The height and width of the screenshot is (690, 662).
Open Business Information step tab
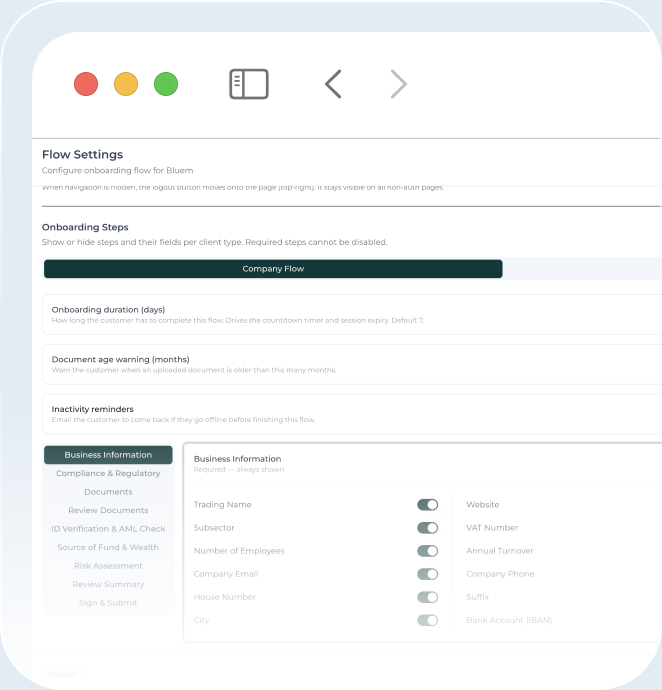click(108, 455)
